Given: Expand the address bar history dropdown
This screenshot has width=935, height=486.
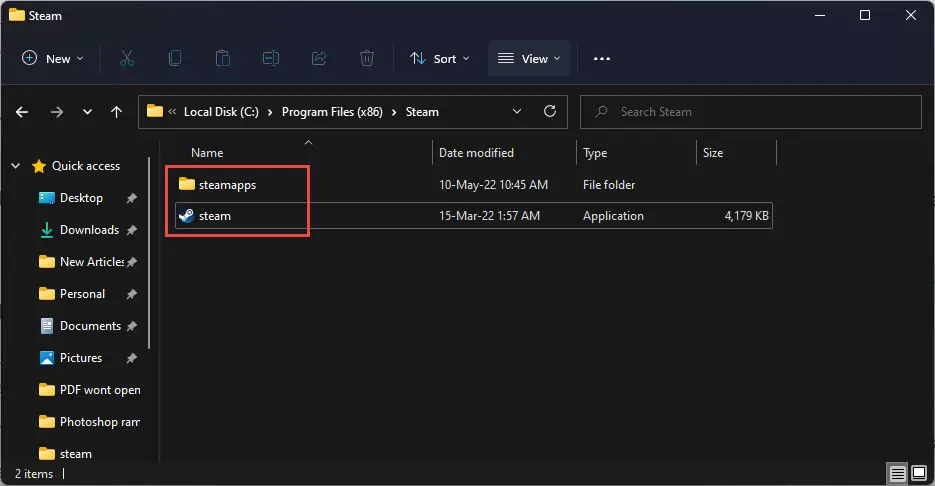Looking at the screenshot, I should point(517,112).
